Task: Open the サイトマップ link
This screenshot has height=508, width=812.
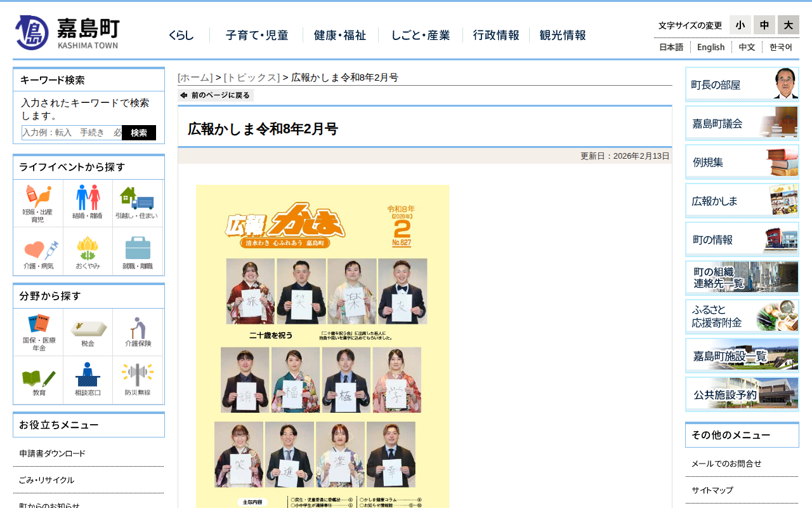Action: [x=712, y=490]
